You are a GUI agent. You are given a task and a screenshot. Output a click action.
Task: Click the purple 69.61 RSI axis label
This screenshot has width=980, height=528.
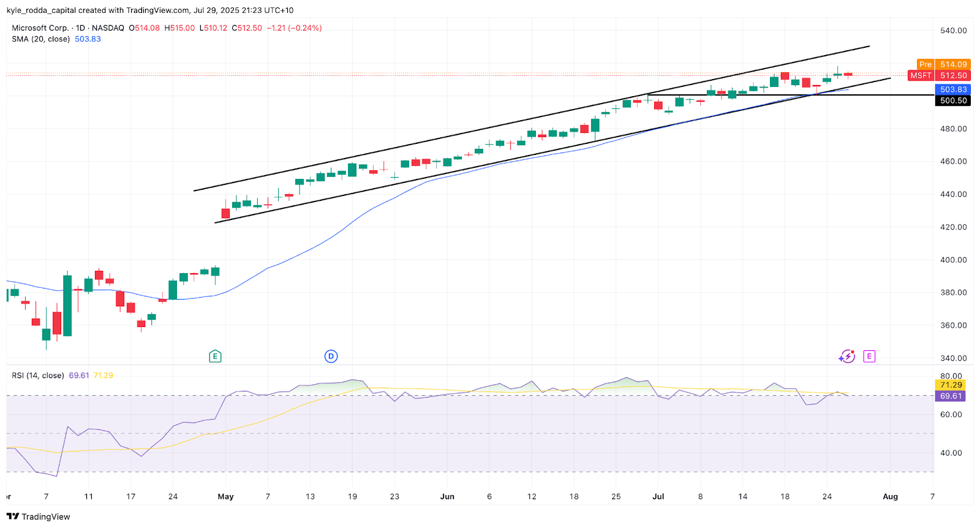(951, 396)
